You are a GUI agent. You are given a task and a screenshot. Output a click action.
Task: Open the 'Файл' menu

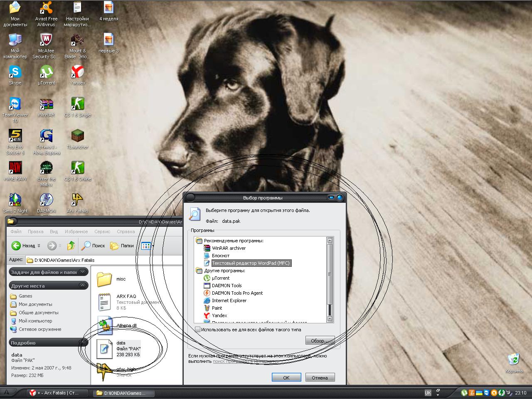[16, 232]
